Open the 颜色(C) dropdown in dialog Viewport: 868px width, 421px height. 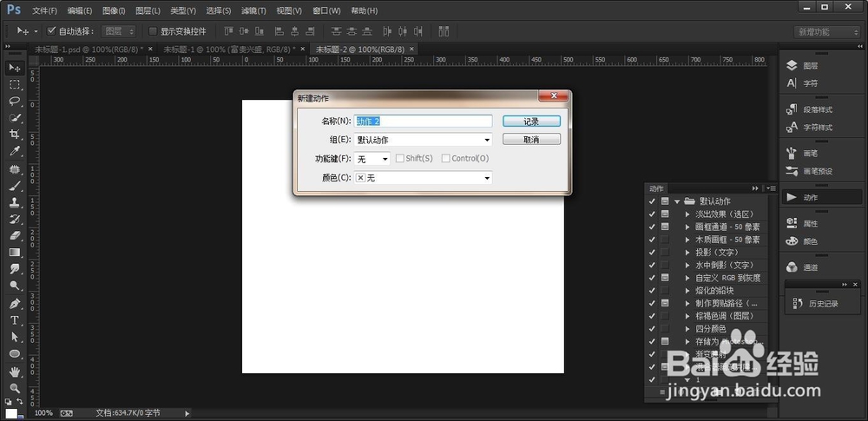423,178
